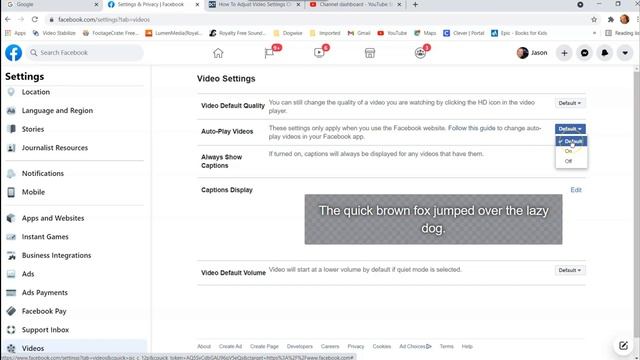Switch to YouTube Channel dashboard tab
This screenshot has width=640, height=360.
(x=355, y=4)
